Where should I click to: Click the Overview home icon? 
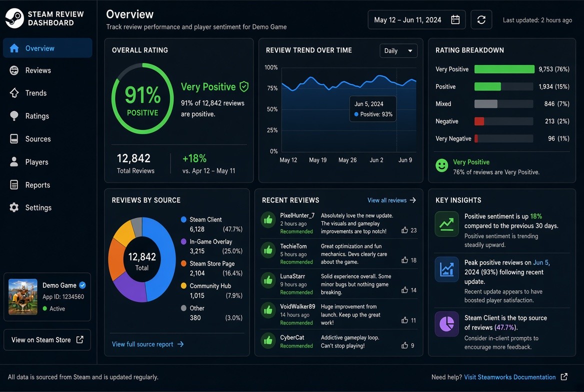point(14,48)
